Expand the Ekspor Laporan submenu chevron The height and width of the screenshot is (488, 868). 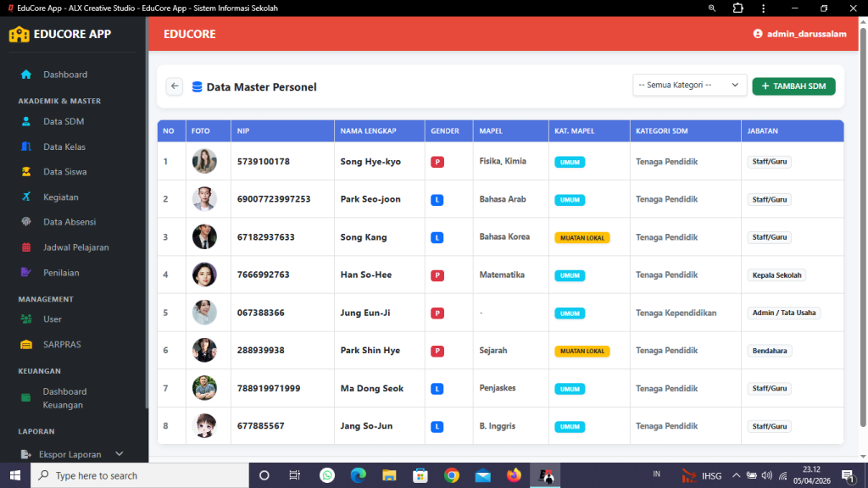[x=119, y=454]
